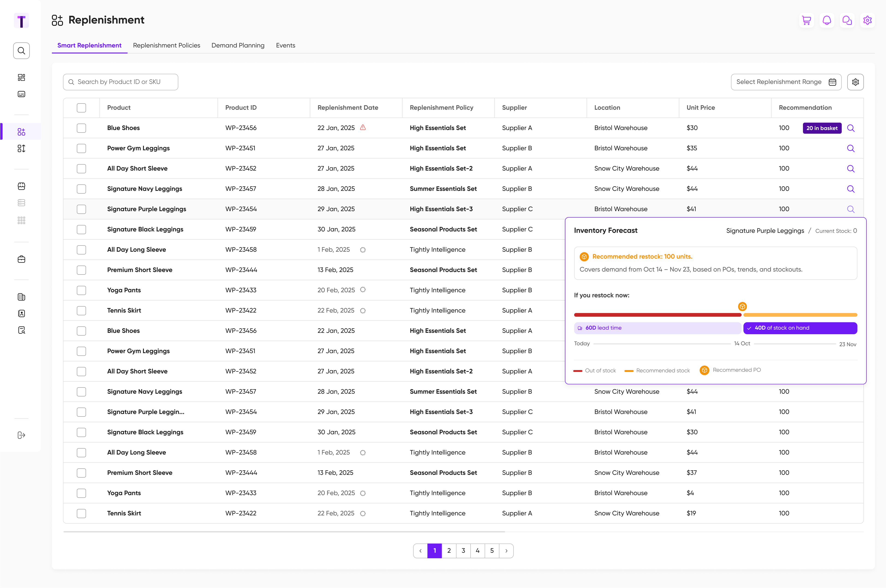Click magnifier icon for Blue Shoes row
The height and width of the screenshot is (588, 886).
[x=851, y=128]
